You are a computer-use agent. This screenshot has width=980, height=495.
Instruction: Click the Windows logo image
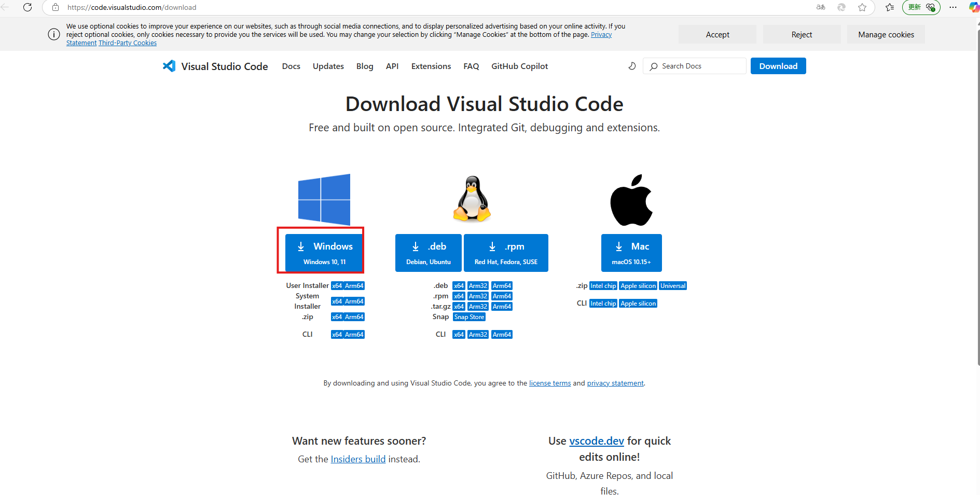click(x=324, y=199)
